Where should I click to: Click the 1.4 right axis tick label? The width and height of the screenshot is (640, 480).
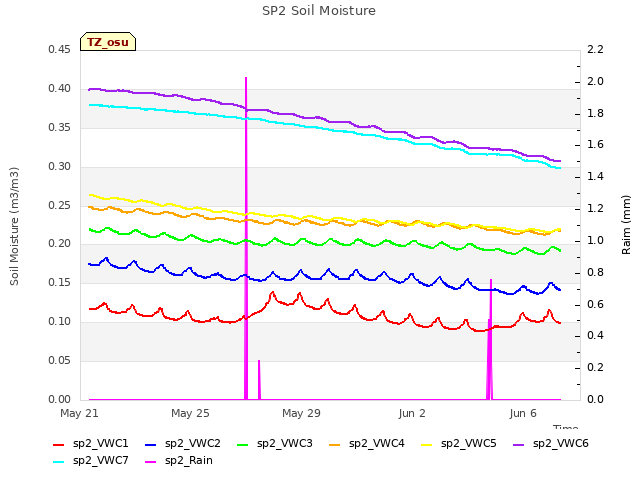pos(596,176)
